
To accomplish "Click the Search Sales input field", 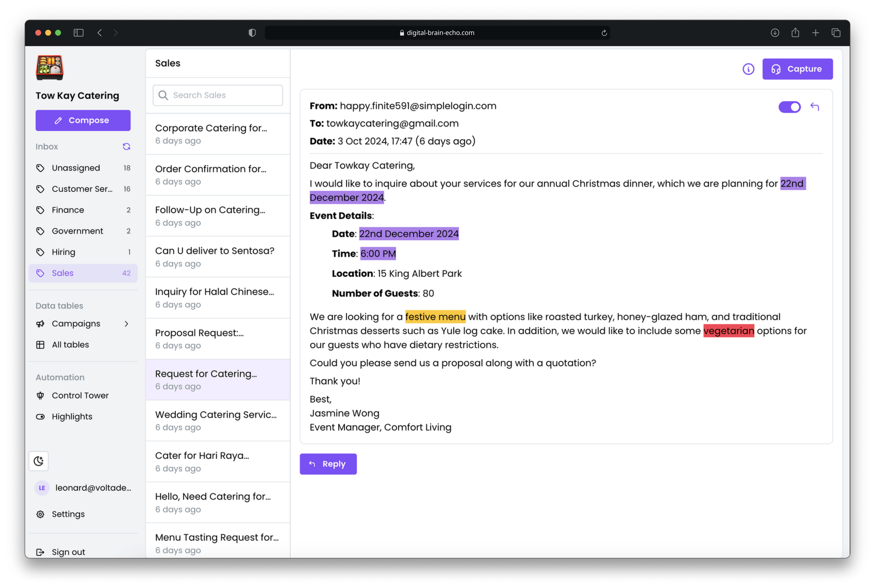I will coord(218,95).
